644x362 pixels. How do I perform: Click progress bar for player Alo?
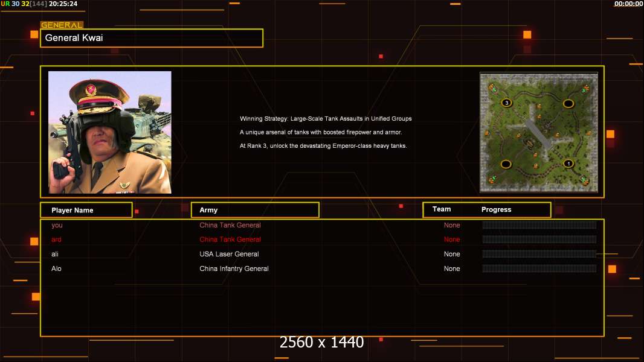(x=539, y=268)
